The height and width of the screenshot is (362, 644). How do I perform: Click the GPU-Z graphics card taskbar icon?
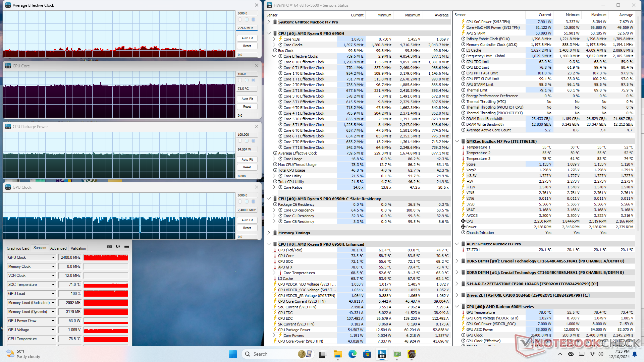(x=397, y=354)
